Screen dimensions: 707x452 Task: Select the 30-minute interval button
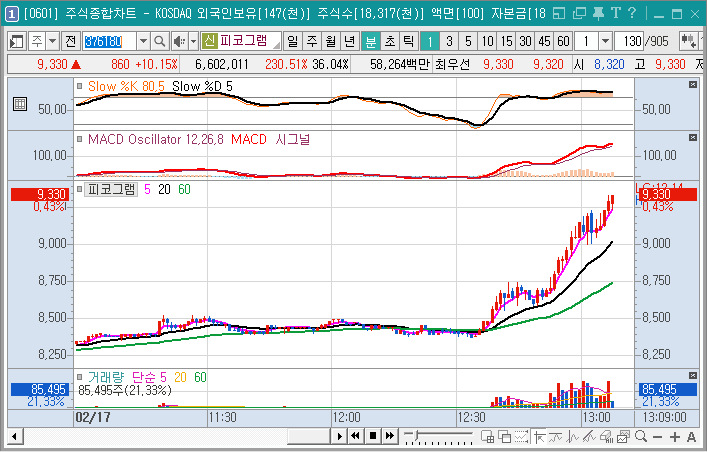(525, 42)
